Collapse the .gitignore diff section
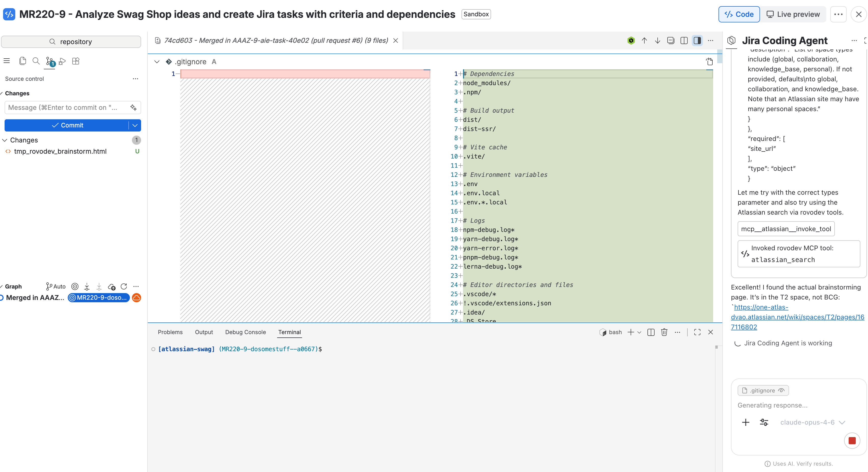Screen dimensions: 868x472 click(x=157, y=62)
